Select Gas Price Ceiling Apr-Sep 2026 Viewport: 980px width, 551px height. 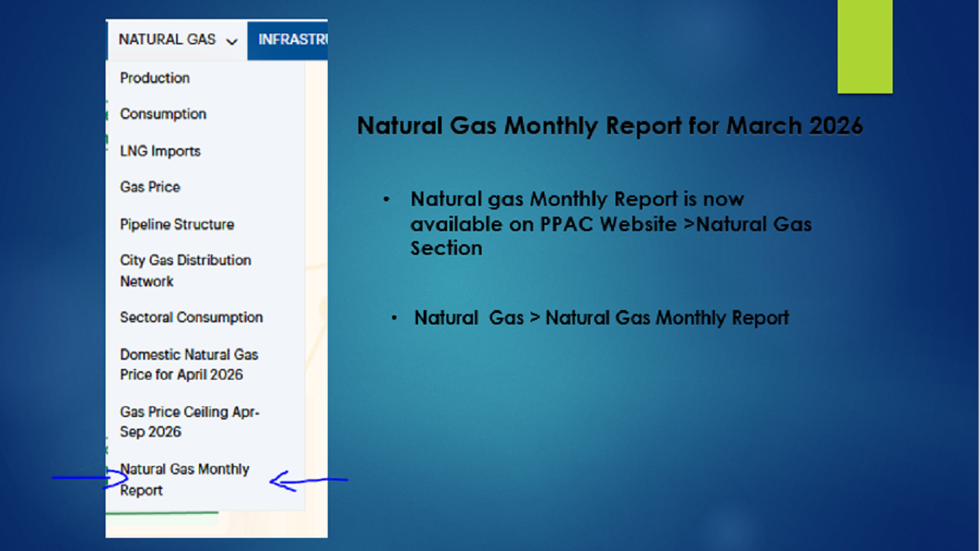pos(189,422)
